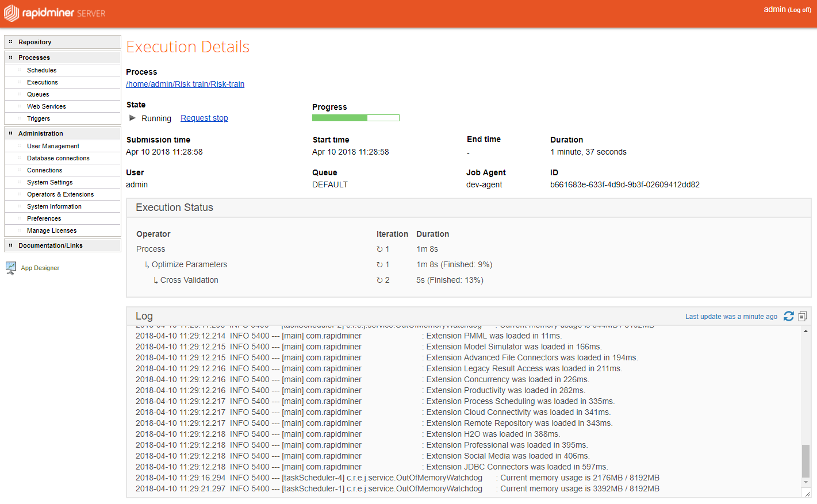Collapse the Processes section
The width and height of the screenshot is (817, 504).
click(63, 57)
